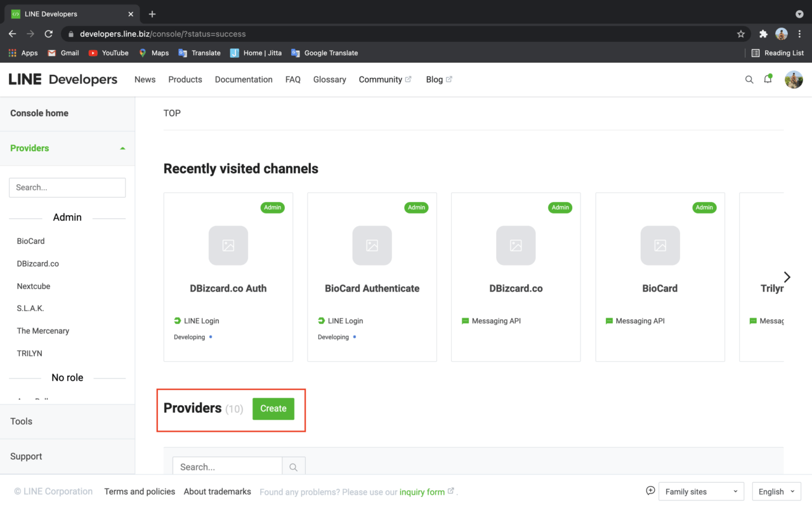Screen dimensions: 812x508
Task: Open the English language dropdown
Action: pyautogui.click(x=776, y=491)
